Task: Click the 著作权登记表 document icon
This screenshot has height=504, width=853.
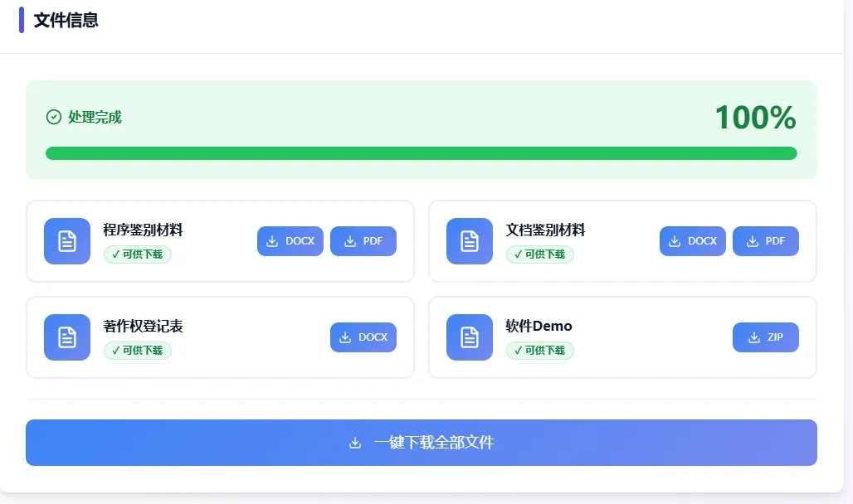Action: 66,337
